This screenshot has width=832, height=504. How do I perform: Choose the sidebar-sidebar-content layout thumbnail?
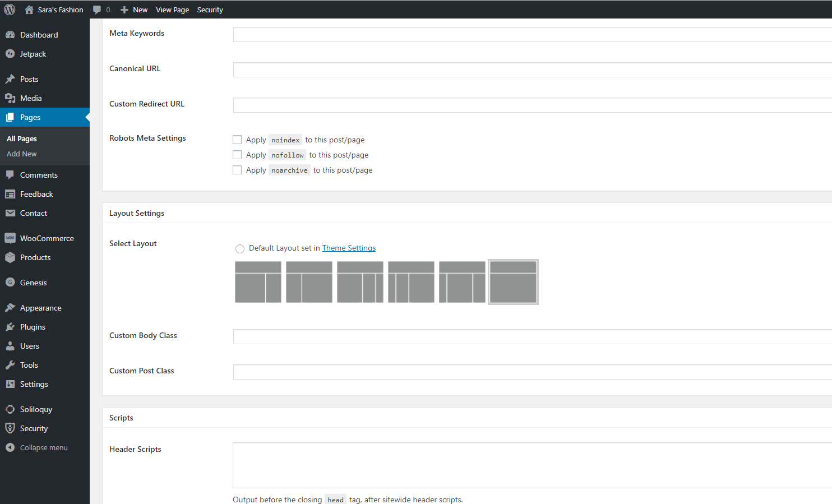point(411,282)
